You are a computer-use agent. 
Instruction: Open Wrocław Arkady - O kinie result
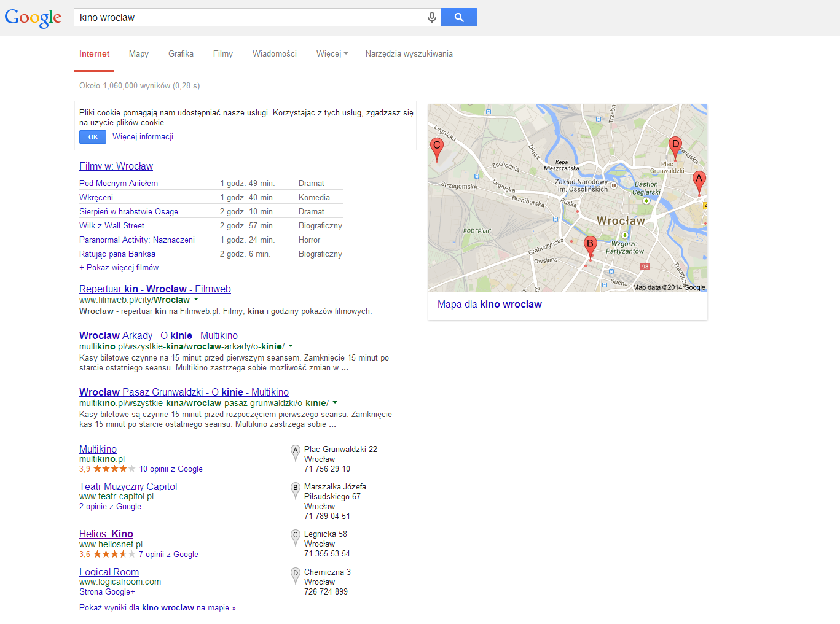pos(159,335)
